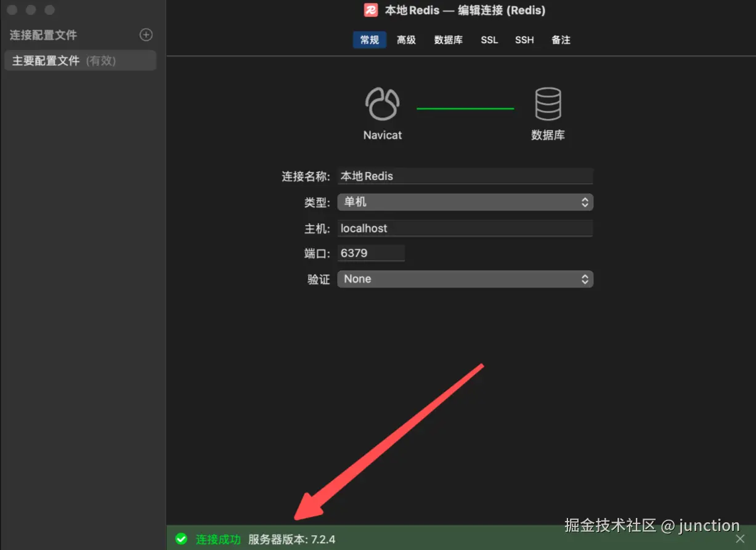Click the database cylinder icon
This screenshot has height=550, width=756.
tap(548, 104)
